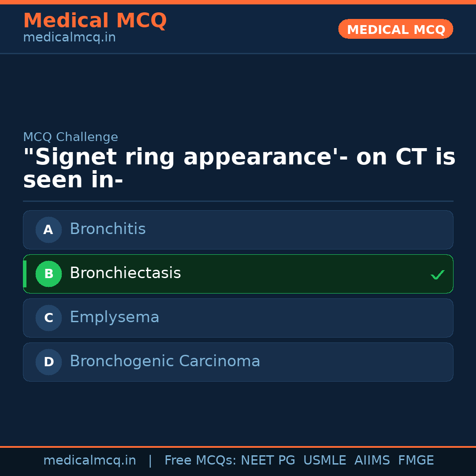
Task: Click the green checkmark on Bronchiectasis
Action: pos(438,275)
